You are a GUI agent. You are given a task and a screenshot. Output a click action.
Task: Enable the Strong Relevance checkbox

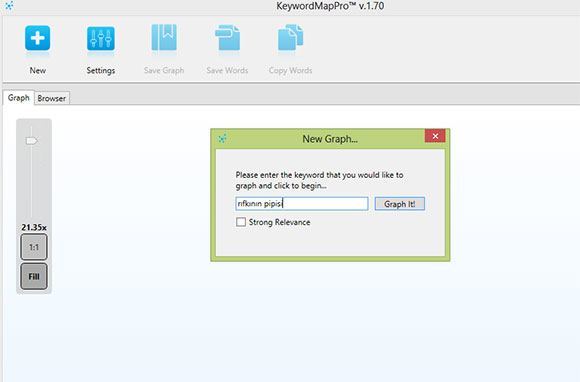pyautogui.click(x=241, y=222)
